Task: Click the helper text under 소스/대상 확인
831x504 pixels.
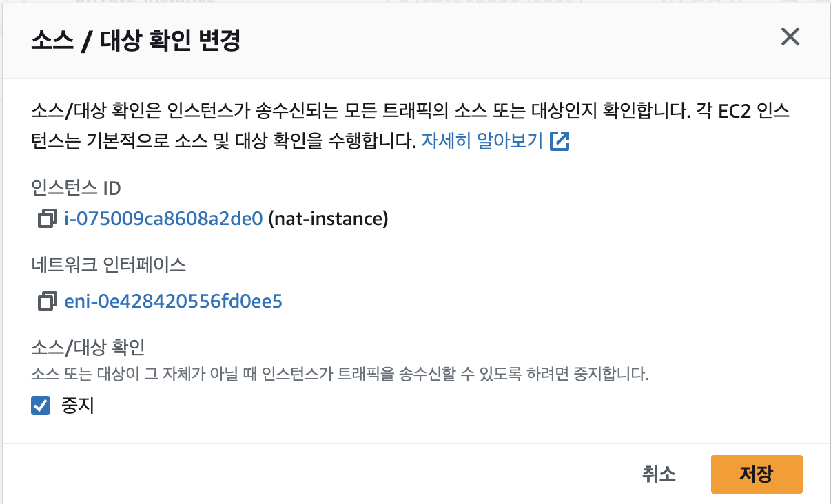Action: click(340, 376)
